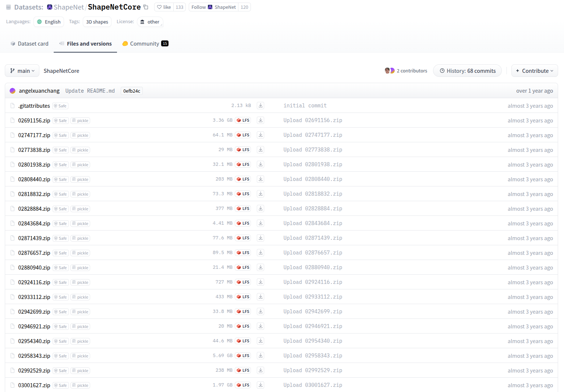Click the 'over 1 year ago' commit timestamp
The height and width of the screenshot is (392, 564).
tap(535, 91)
